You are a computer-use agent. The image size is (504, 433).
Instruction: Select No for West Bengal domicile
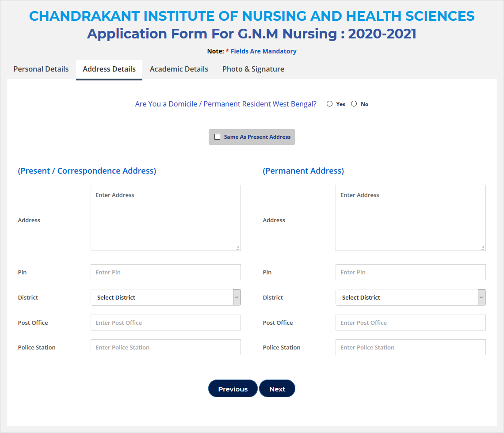coord(354,104)
